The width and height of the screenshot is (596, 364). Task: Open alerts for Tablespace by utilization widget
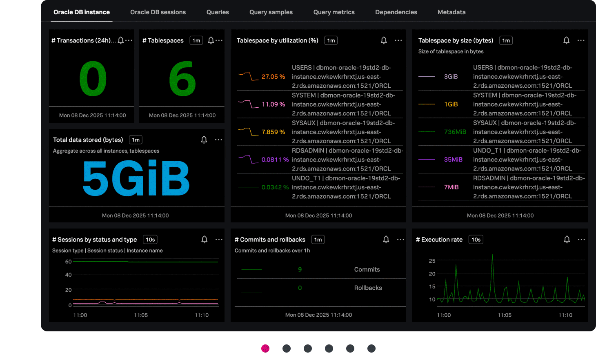[x=383, y=40]
